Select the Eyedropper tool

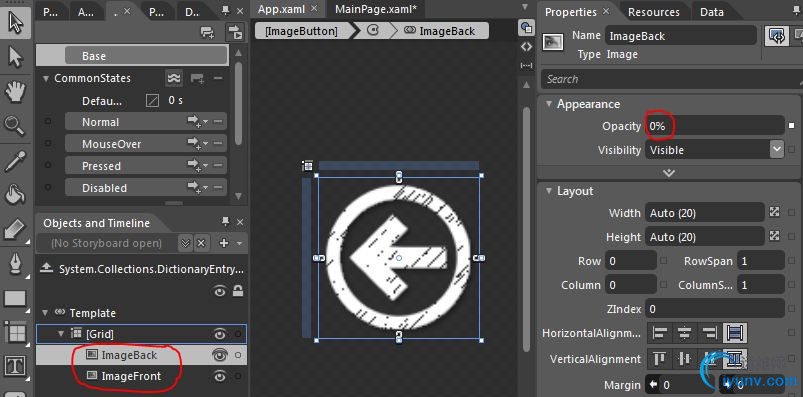tap(15, 160)
